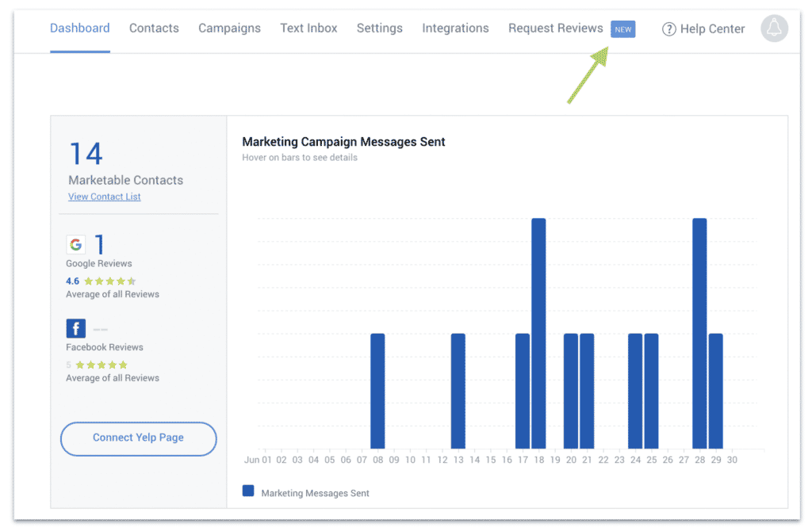Open the Text Inbox tab
The width and height of the screenshot is (812, 531).
[308, 28]
